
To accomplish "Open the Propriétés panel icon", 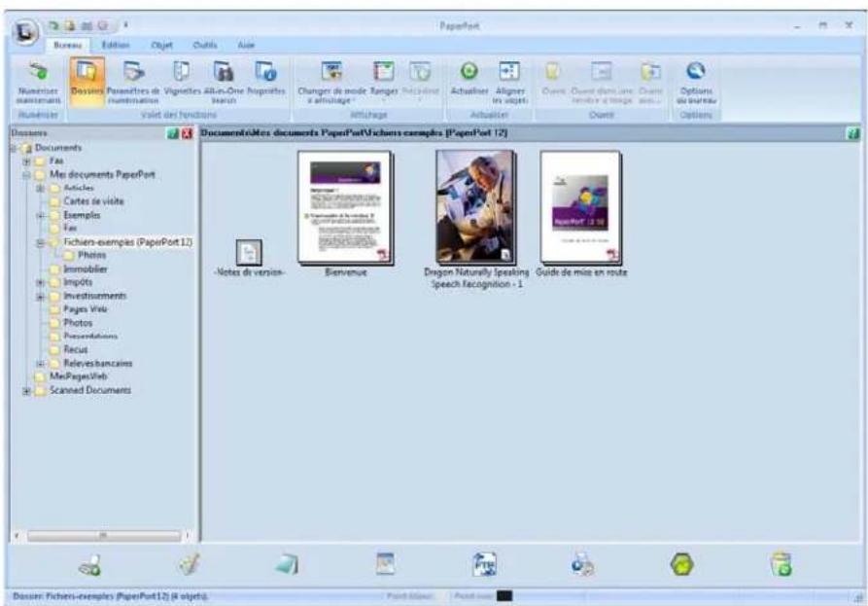I will pyautogui.click(x=265, y=72).
